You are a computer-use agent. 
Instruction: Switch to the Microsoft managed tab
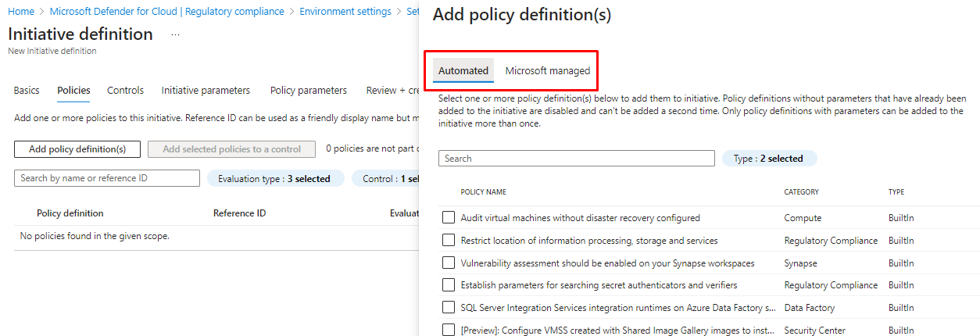coord(548,71)
